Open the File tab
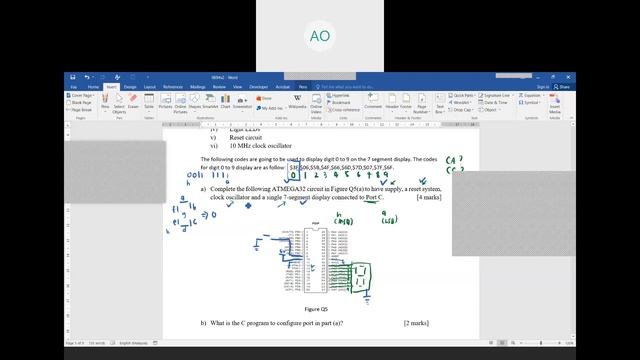 73,87
